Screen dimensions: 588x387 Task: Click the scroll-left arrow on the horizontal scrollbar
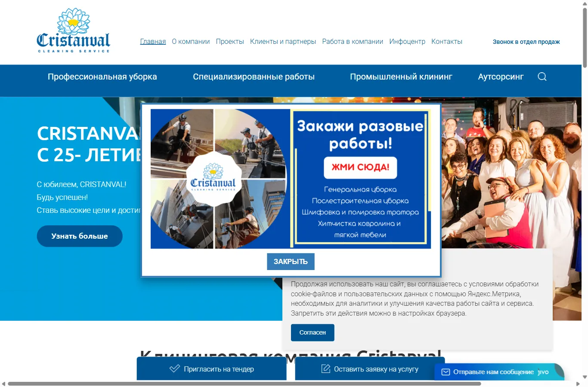(3, 384)
